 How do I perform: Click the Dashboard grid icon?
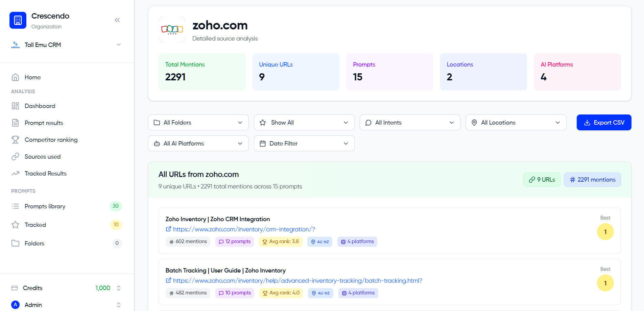coord(15,106)
